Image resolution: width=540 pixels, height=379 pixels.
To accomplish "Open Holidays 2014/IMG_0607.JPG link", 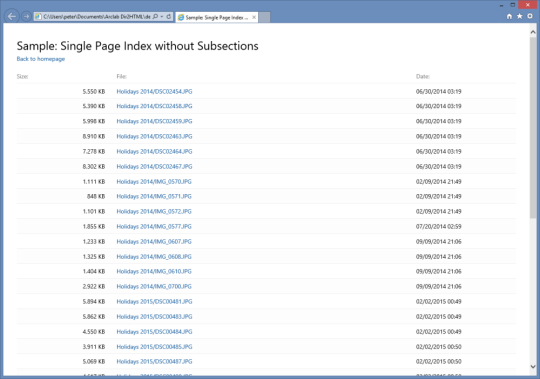I will [154, 241].
